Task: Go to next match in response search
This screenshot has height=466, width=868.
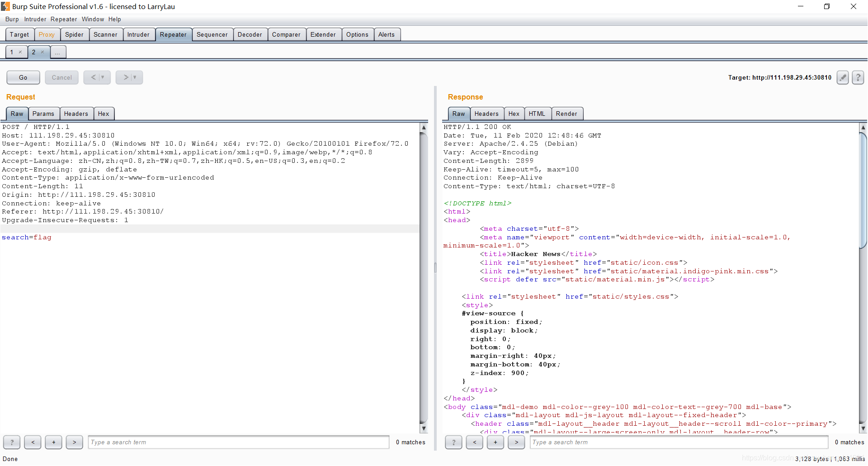Action: 516,442
